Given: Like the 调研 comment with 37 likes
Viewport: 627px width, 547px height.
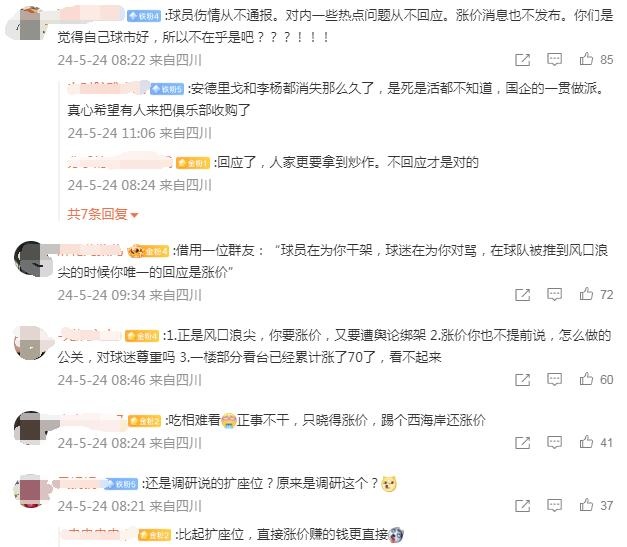Looking at the screenshot, I should point(586,505).
